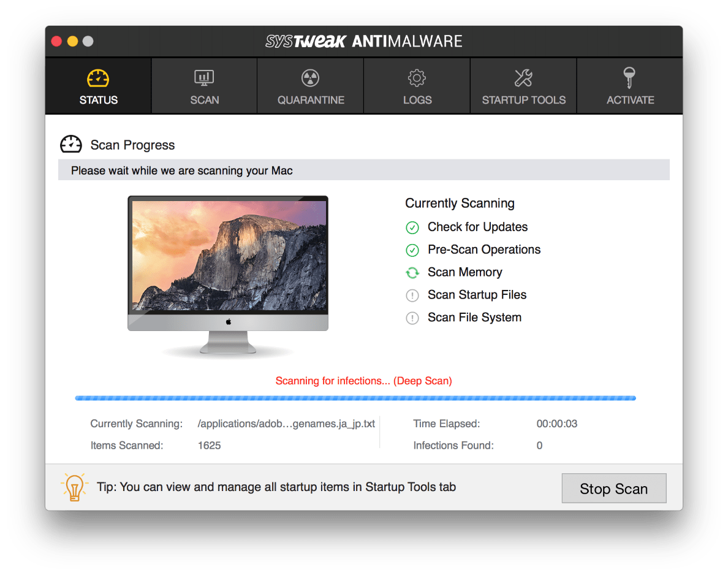Click the pending icon beside Scan Startup Files
The height and width of the screenshot is (575, 728).
point(412,295)
